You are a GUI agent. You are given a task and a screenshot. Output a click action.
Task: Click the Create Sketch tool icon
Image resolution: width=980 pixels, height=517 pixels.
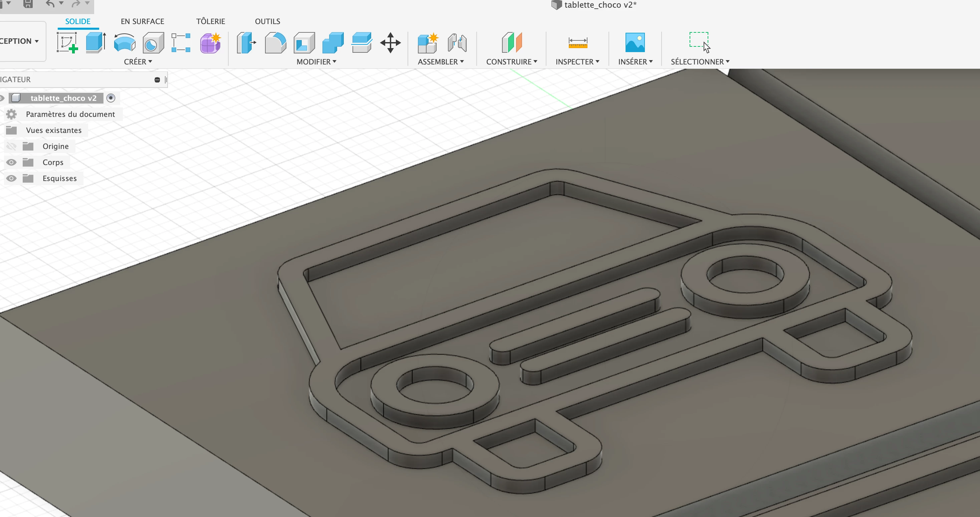click(x=67, y=42)
